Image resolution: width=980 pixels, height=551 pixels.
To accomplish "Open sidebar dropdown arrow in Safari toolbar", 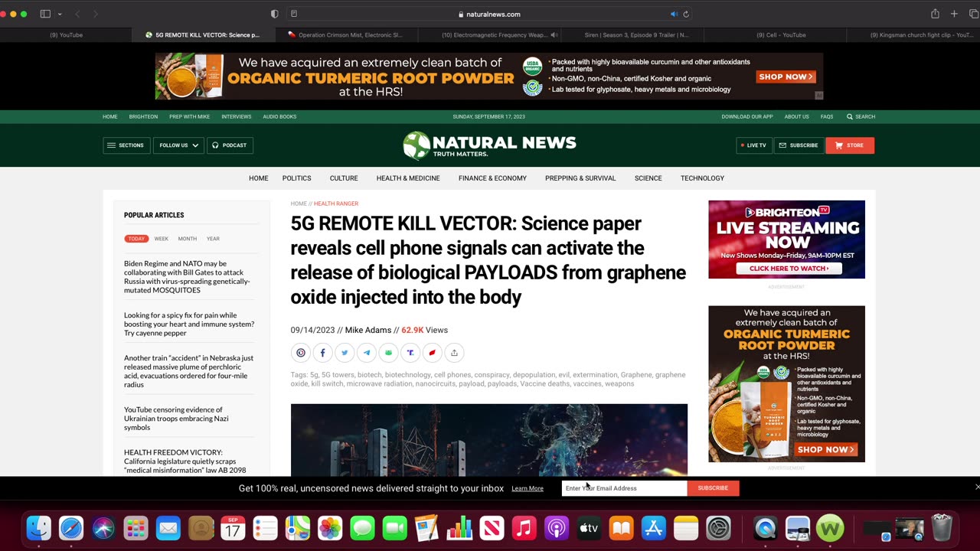I will [x=60, y=14].
